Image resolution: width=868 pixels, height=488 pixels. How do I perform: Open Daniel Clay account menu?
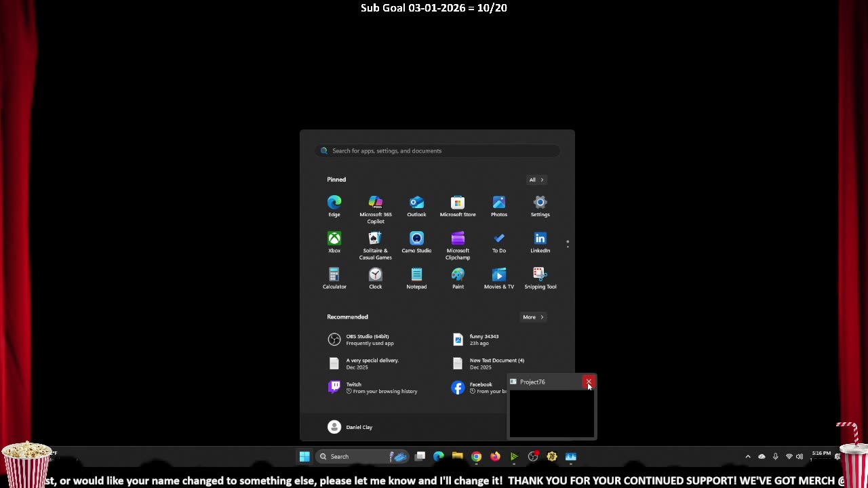tap(350, 427)
